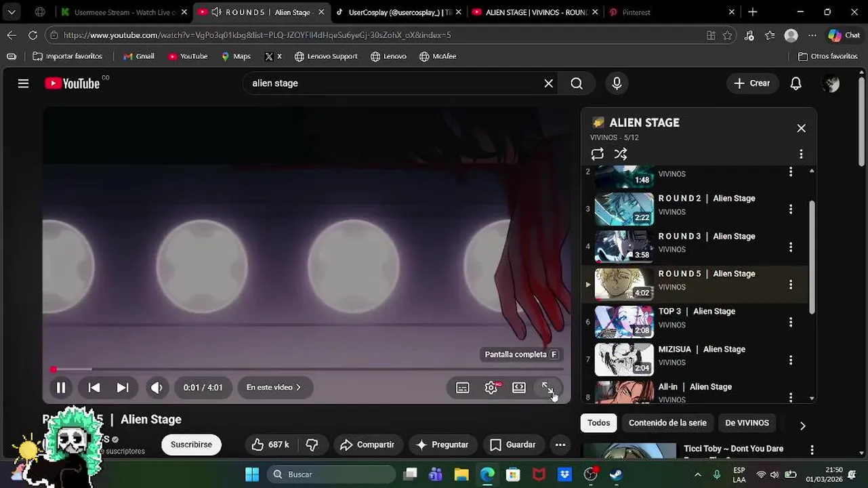Go back in browser history

click(12, 35)
